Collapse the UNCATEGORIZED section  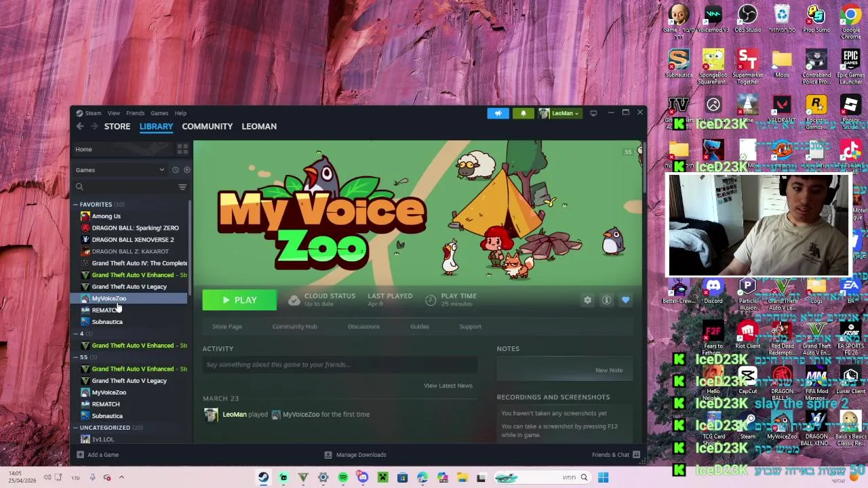tap(76, 428)
